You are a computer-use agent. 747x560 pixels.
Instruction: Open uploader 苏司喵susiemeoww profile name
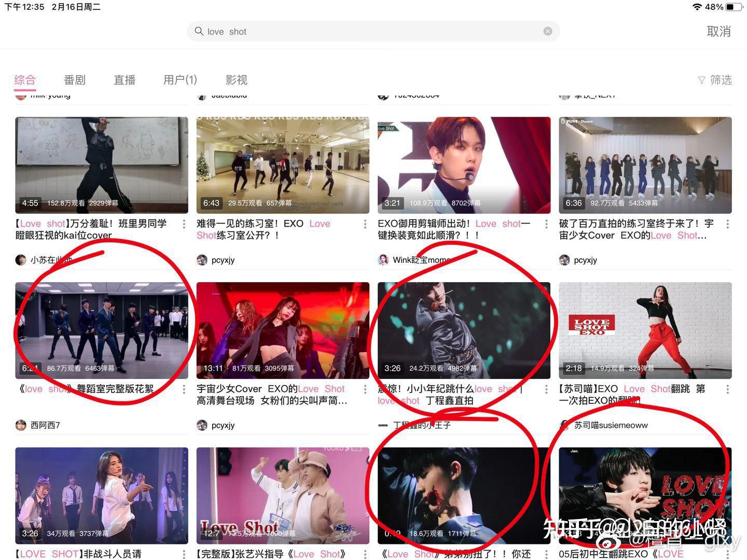(x=611, y=425)
